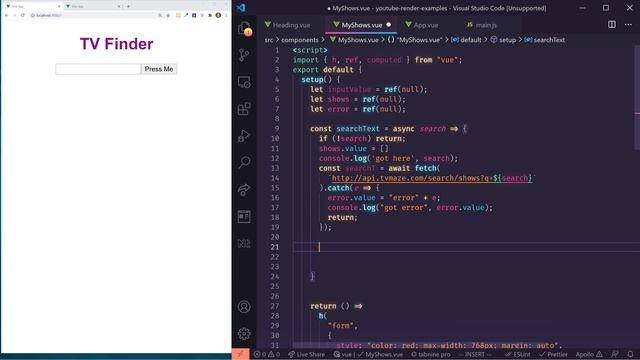Screen dimensions: 640x360
Task: Open the 'src' breadcrumb dropdown
Action: click(269, 40)
